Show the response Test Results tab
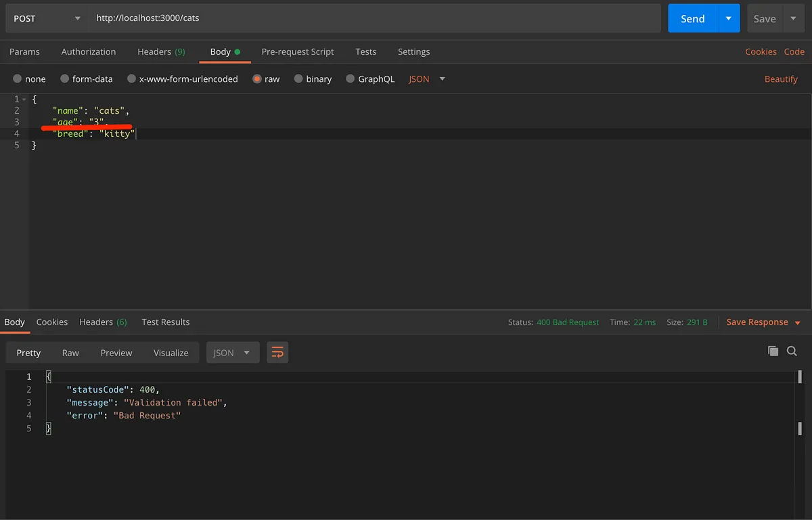Image resolution: width=812 pixels, height=520 pixels. point(166,322)
